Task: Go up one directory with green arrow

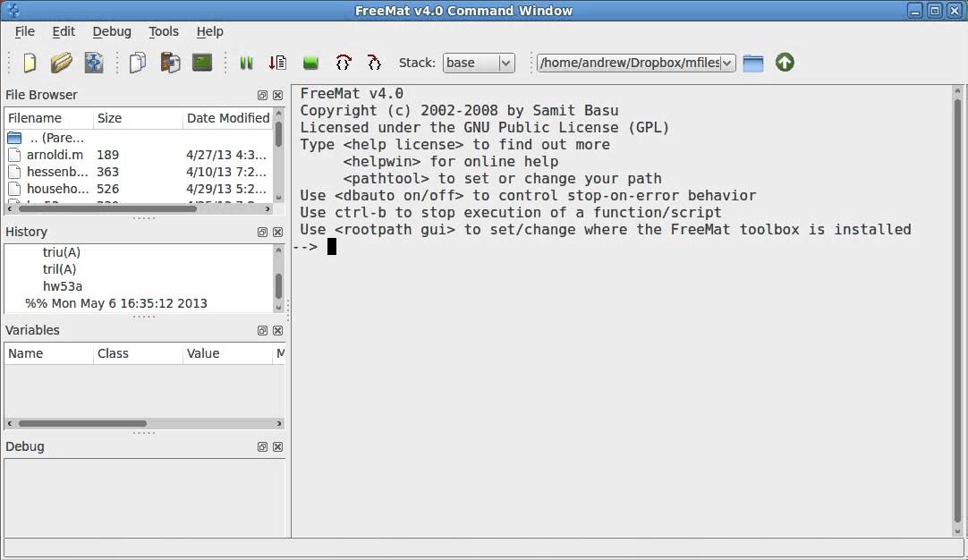Action: pos(785,63)
